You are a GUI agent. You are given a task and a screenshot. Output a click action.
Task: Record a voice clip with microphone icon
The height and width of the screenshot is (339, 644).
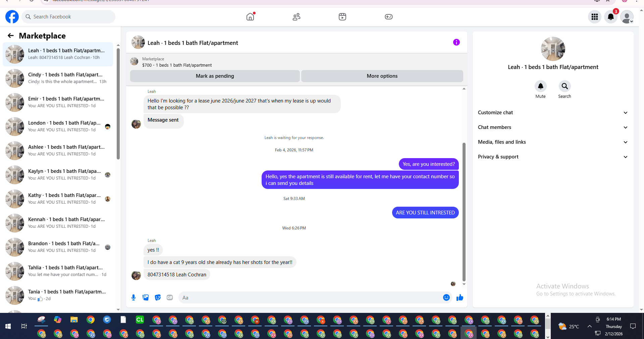coord(133,297)
